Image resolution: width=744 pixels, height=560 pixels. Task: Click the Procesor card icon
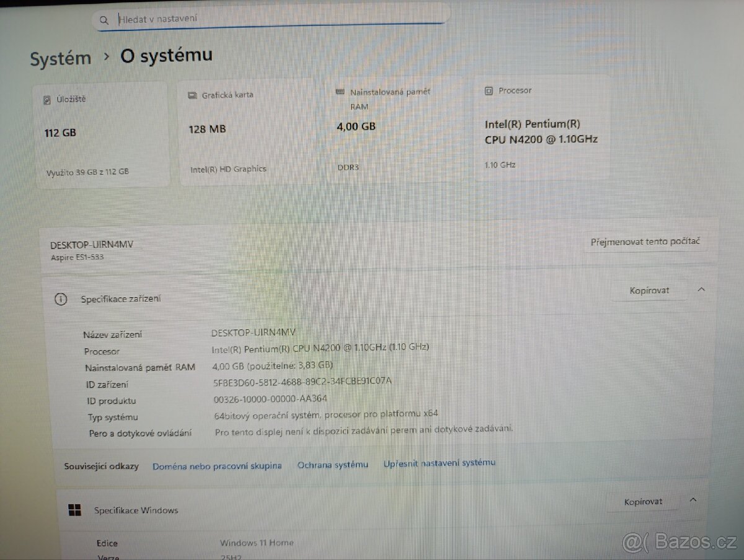(x=489, y=90)
